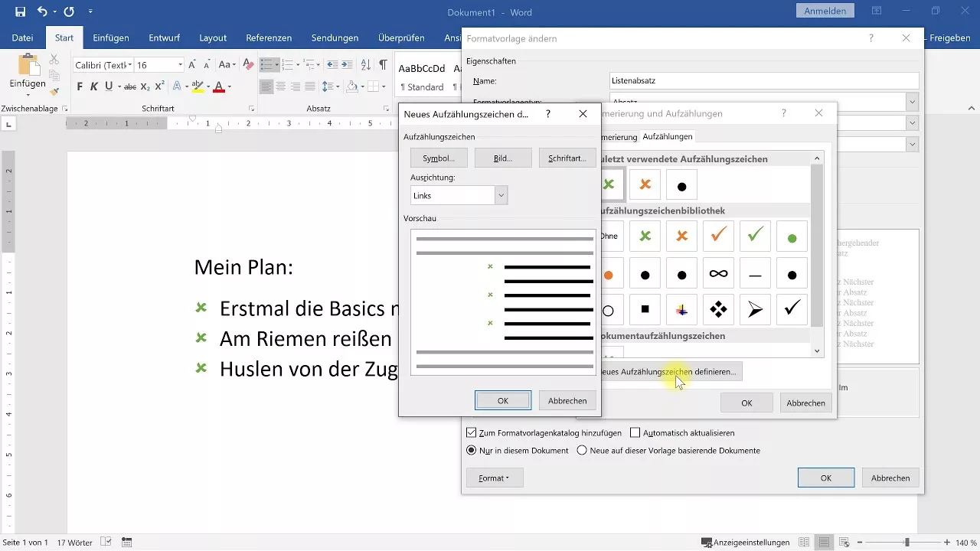This screenshot has height=551, width=980.
Task: Toggle bold formatting in the ribbon
Action: (x=80, y=85)
